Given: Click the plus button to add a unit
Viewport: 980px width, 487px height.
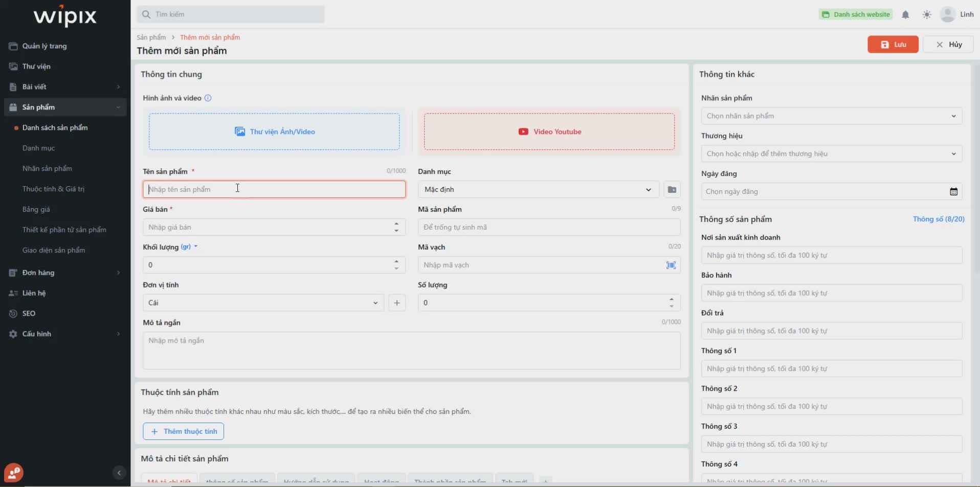Looking at the screenshot, I should click(x=397, y=303).
